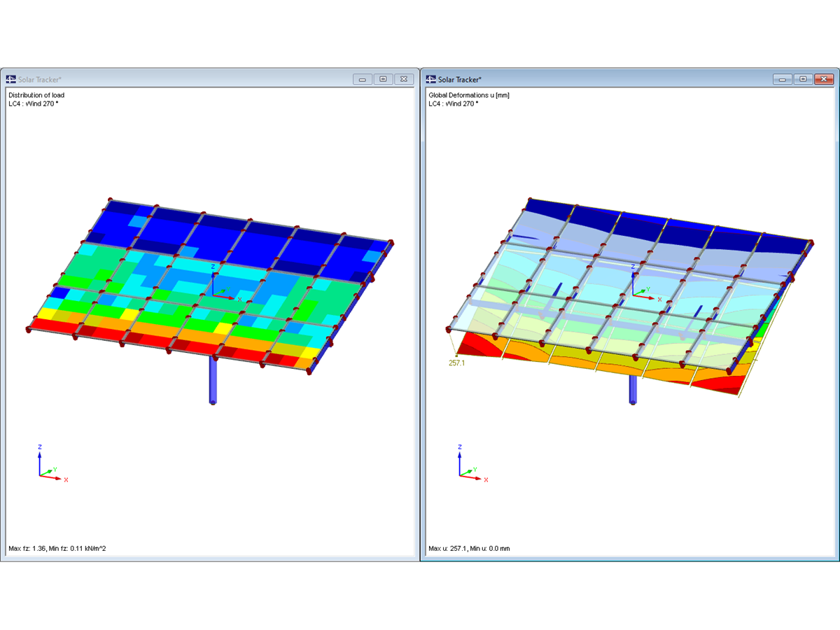
Task: Toggle the Global Deformations legend header
Action: (468, 95)
